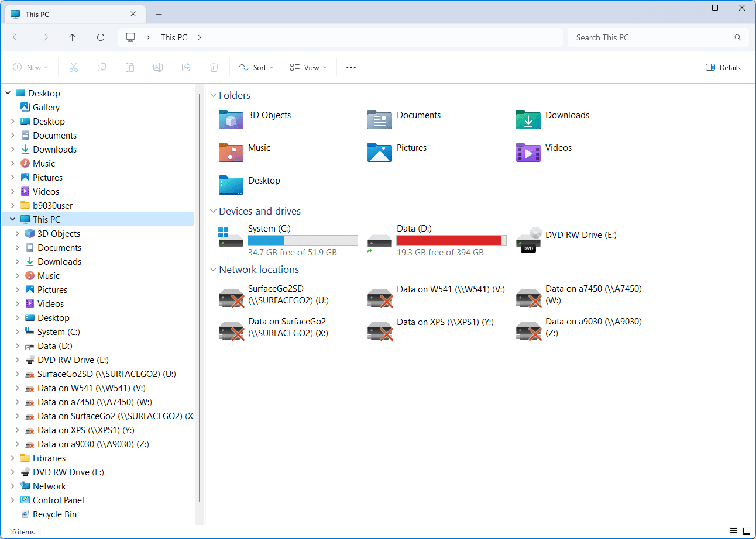The image size is (756, 539).
Task: Collapse the Devices and drives group
Action: [213, 211]
